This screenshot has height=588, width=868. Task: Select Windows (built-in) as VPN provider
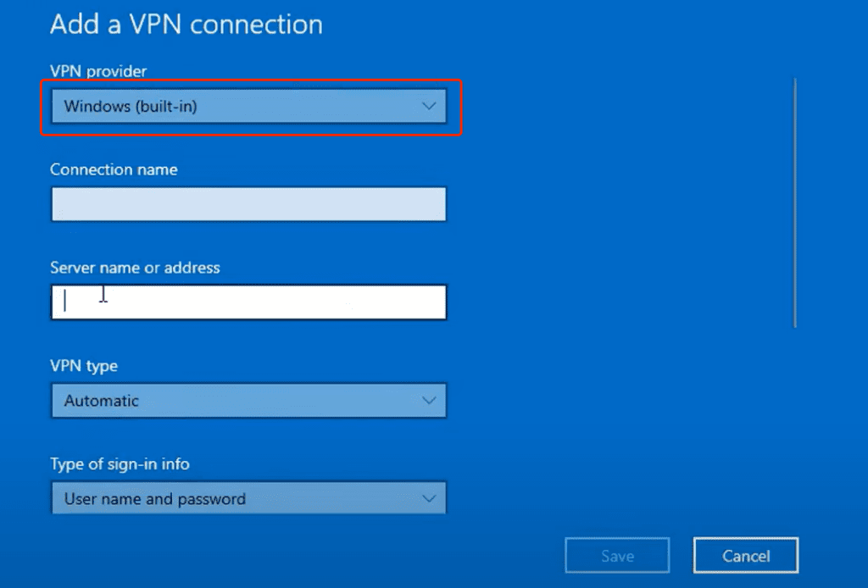pyautogui.click(x=248, y=107)
